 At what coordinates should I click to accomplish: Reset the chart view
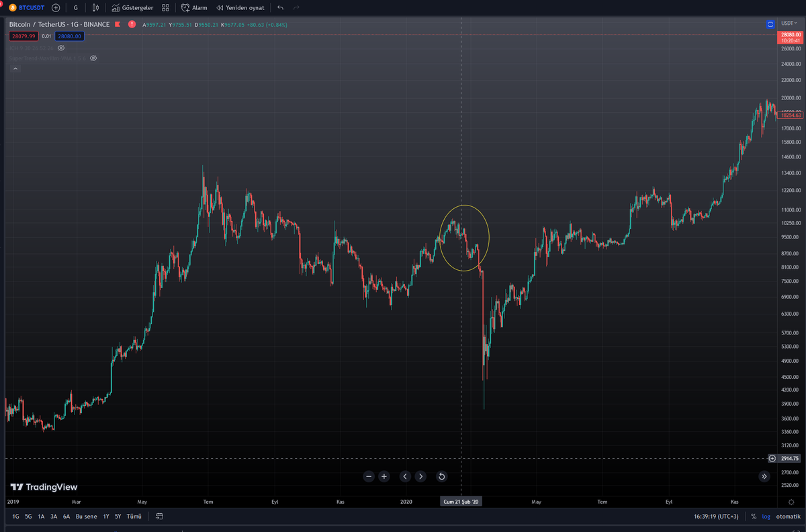tap(441, 476)
